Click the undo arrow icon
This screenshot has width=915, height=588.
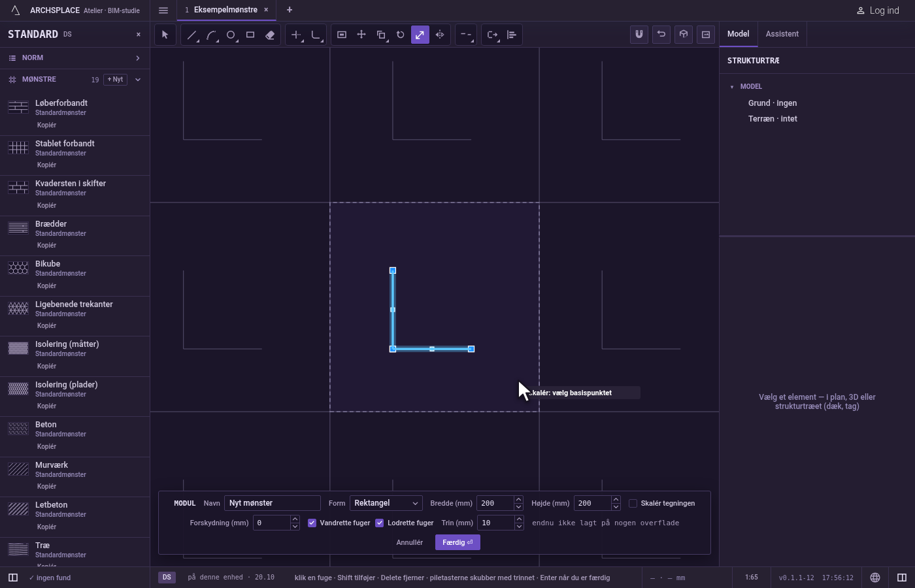coord(661,34)
